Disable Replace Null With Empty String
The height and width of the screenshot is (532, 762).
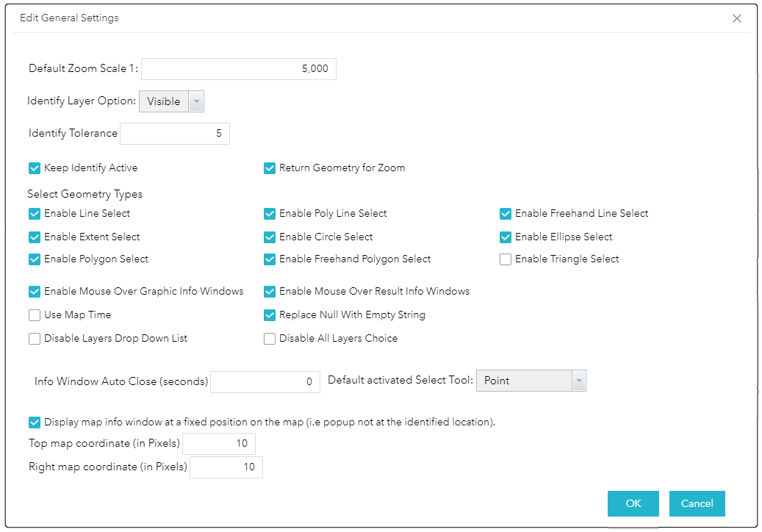pos(270,314)
